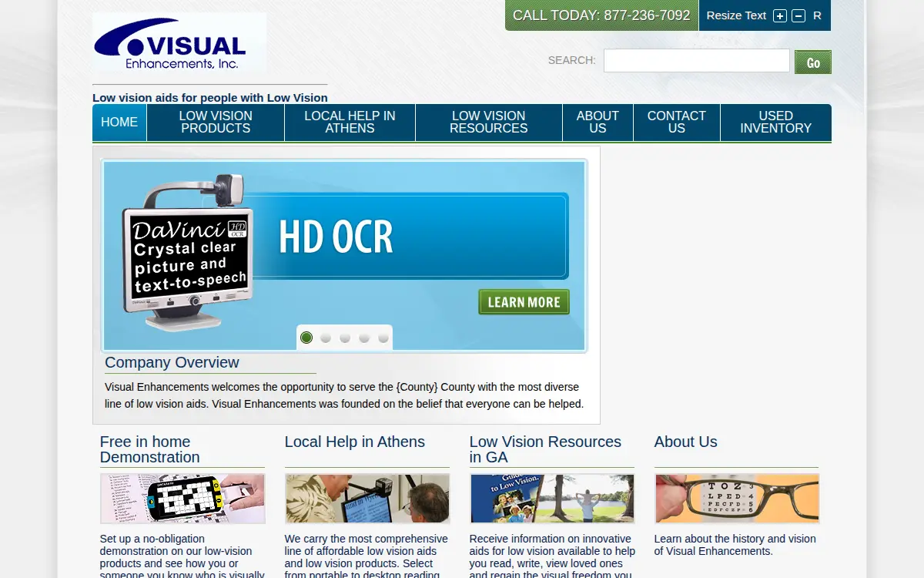Open Local Help in Athens menu

click(350, 123)
